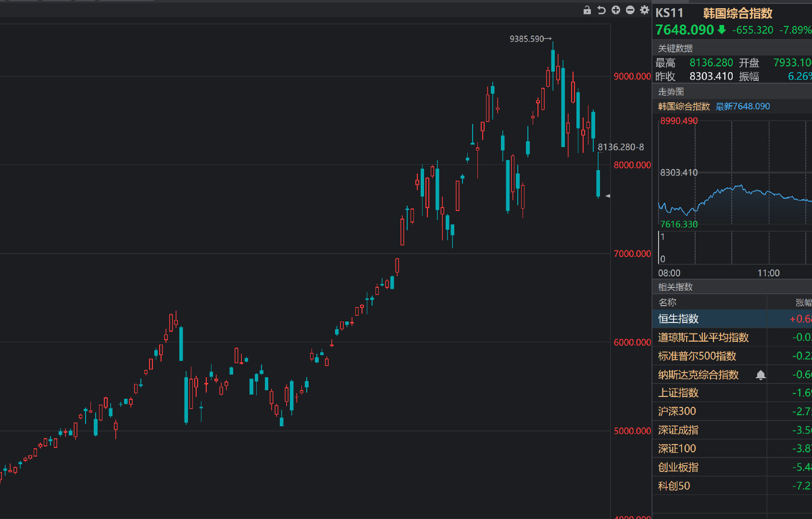This screenshot has width=812, height=519.
Task: Zoom in the chart with plus icon
Action: (x=616, y=10)
